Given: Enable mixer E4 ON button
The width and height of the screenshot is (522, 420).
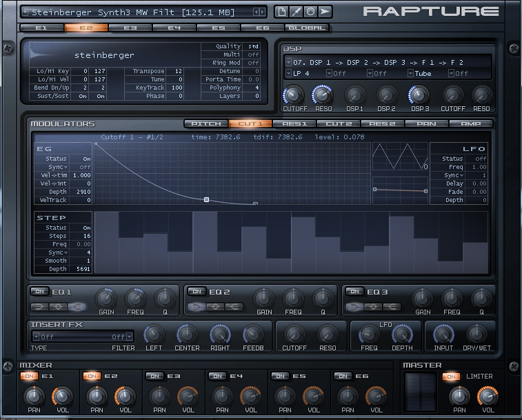Looking at the screenshot, I should [x=217, y=376].
